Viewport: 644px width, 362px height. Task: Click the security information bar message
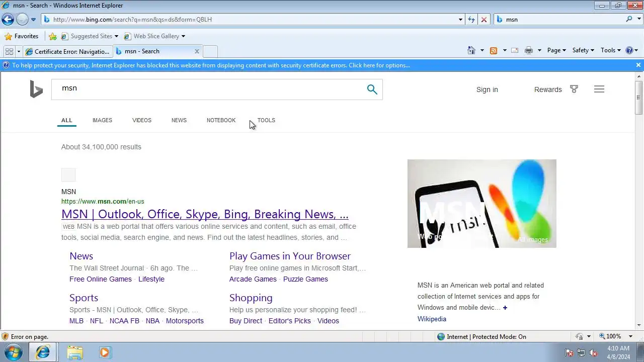211,65
